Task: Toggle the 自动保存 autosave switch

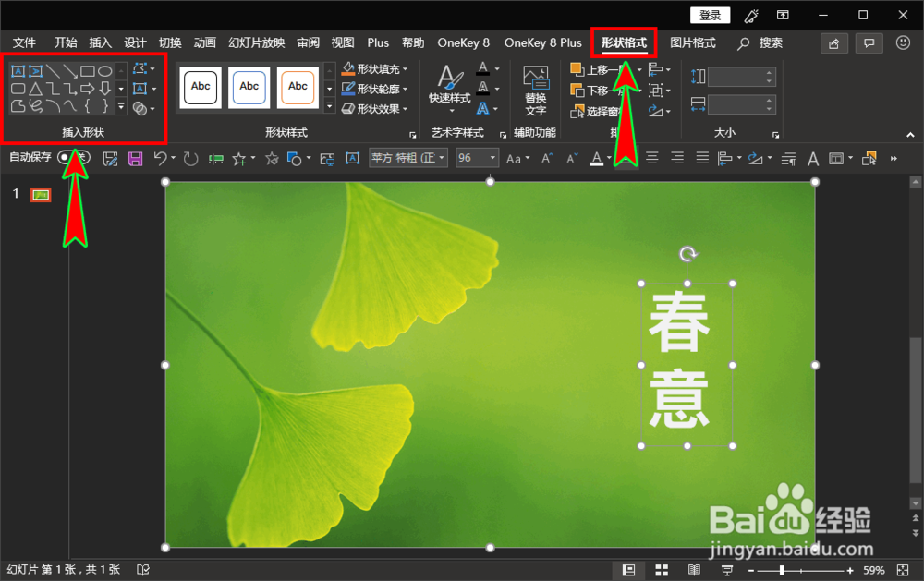Action: pyautogui.click(x=74, y=157)
